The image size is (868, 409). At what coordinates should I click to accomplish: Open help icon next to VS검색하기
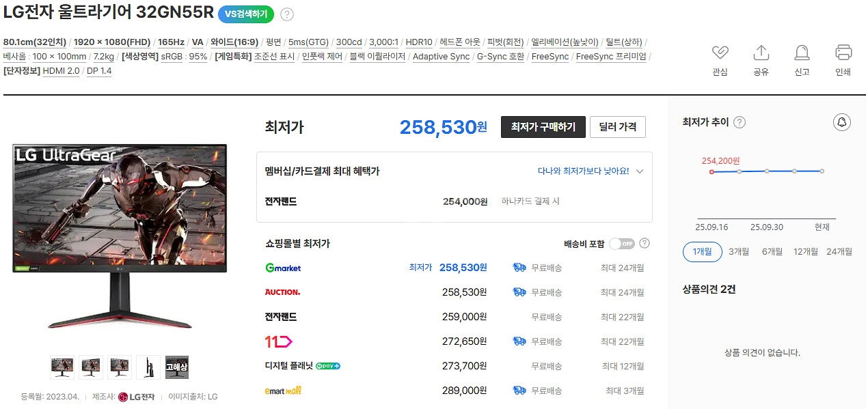[287, 14]
